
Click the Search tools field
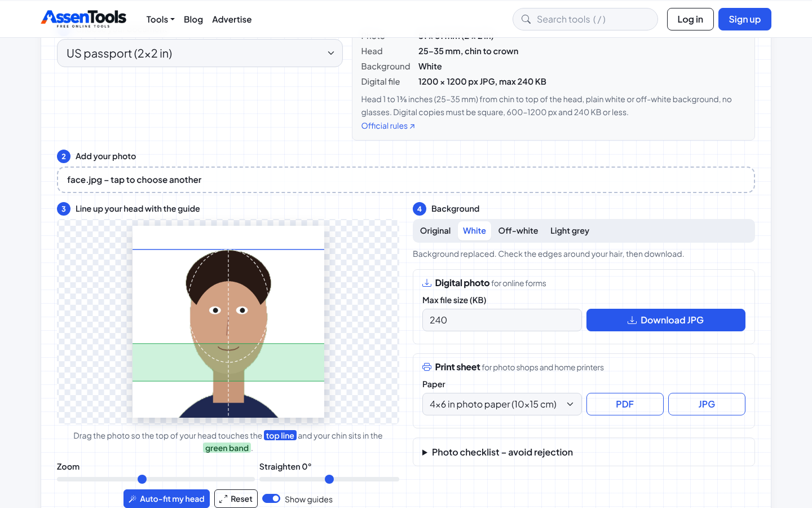coord(585,19)
